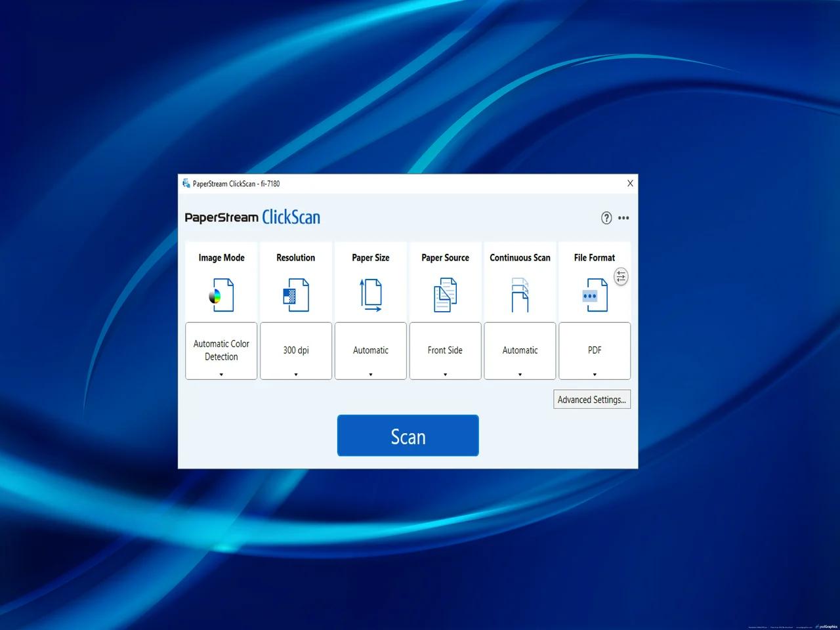The width and height of the screenshot is (840, 630).
Task: Expand the Paper Size Automatic dropdown
Action: (371, 351)
